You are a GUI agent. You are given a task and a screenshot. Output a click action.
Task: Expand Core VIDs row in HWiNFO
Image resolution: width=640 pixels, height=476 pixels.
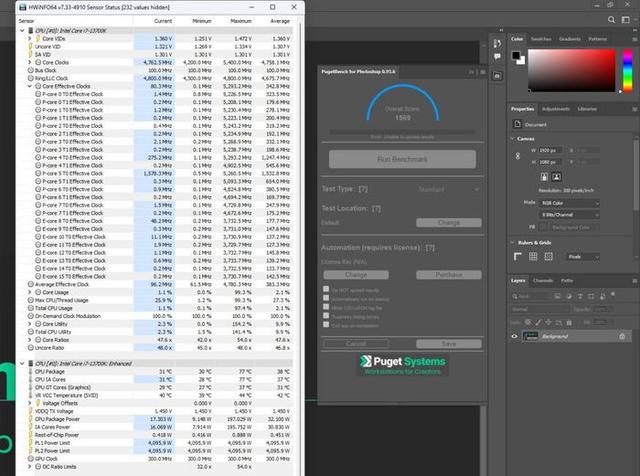point(29,38)
